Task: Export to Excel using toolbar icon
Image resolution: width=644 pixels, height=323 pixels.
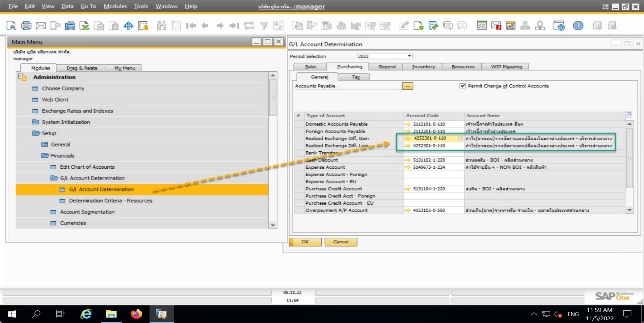Action: (x=84, y=26)
